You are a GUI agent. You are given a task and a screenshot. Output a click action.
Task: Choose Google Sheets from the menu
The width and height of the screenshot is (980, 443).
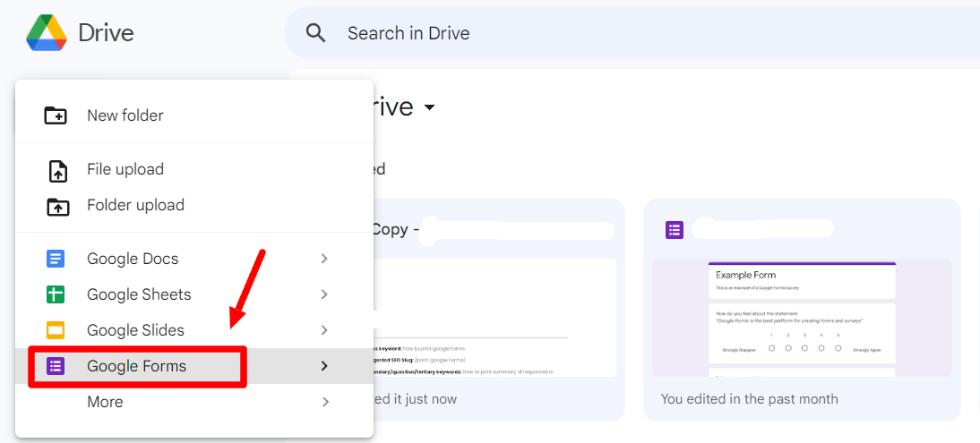pos(193,294)
